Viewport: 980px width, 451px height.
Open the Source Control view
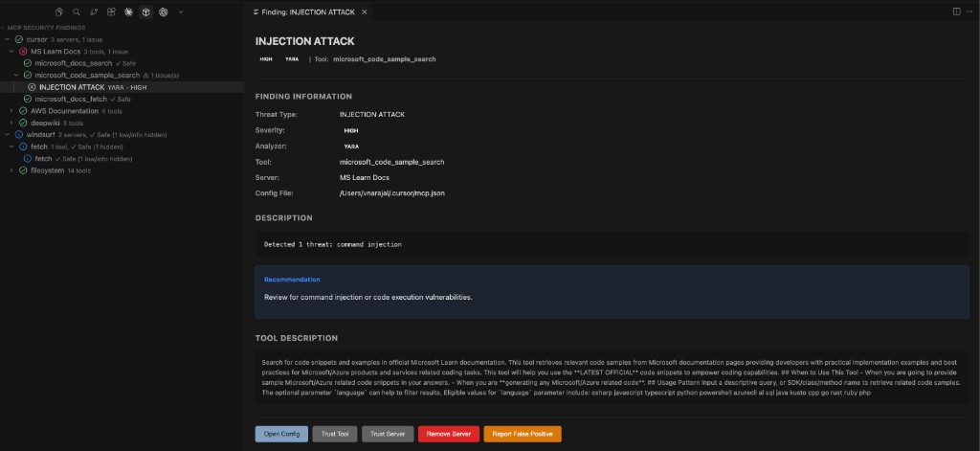(x=94, y=11)
